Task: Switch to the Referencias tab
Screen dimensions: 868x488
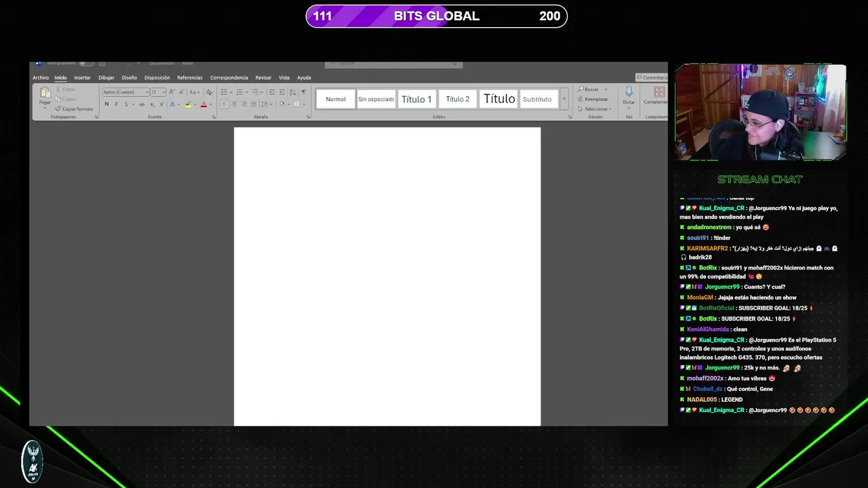Action: click(x=190, y=77)
